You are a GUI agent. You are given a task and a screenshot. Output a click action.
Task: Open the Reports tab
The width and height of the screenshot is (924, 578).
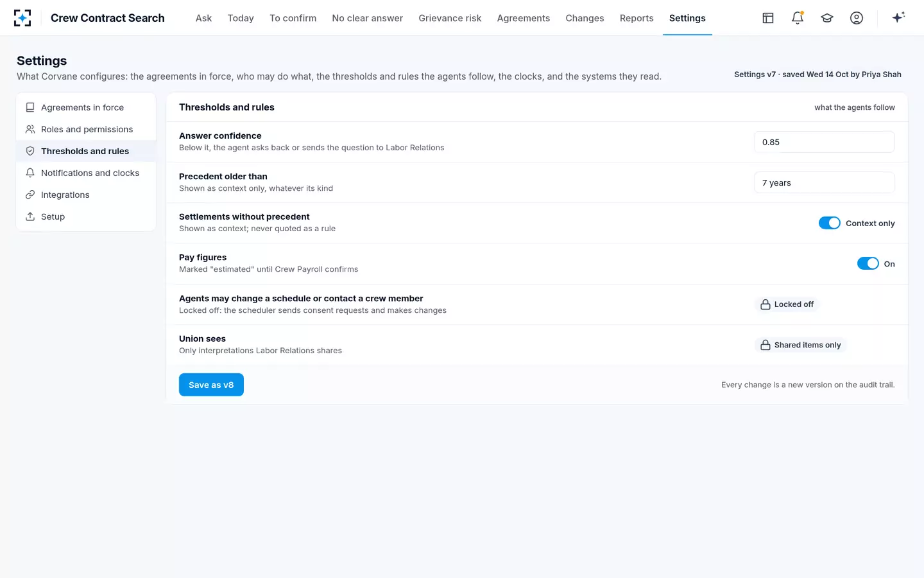(637, 18)
